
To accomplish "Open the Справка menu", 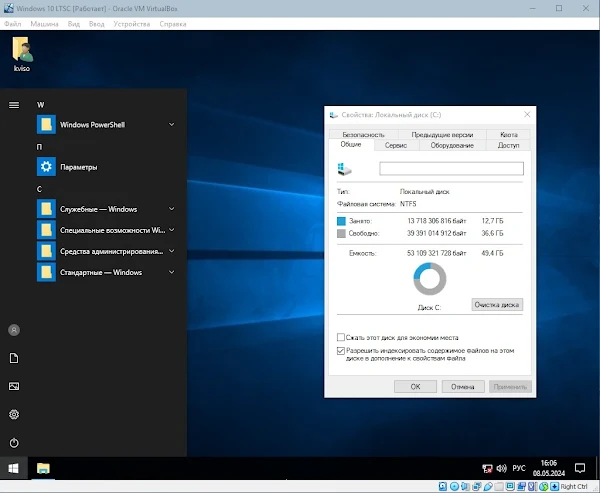I will (x=173, y=24).
